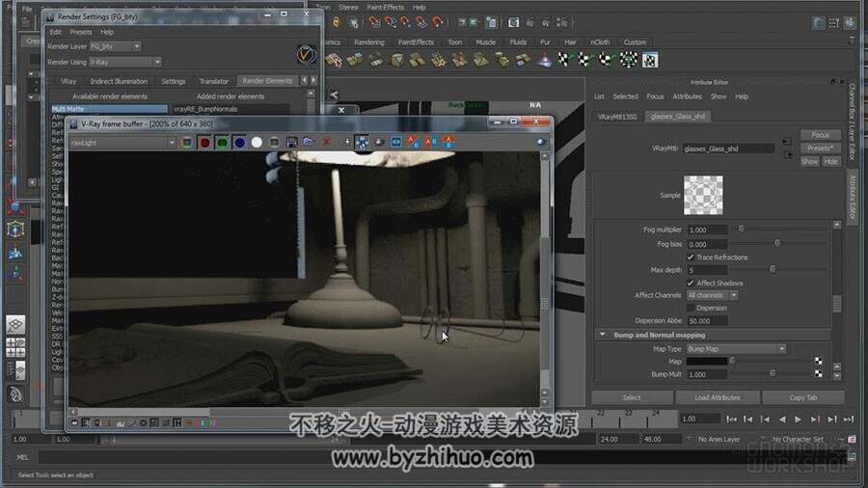Click checker map button beside Map slider

(x=818, y=362)
